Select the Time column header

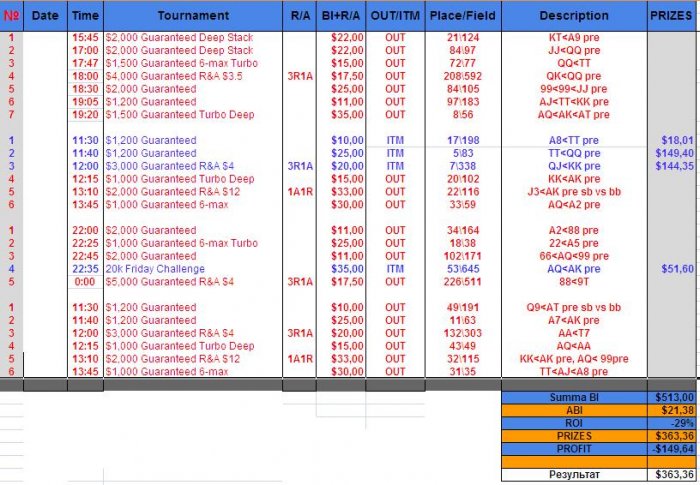tap(85, 16)
